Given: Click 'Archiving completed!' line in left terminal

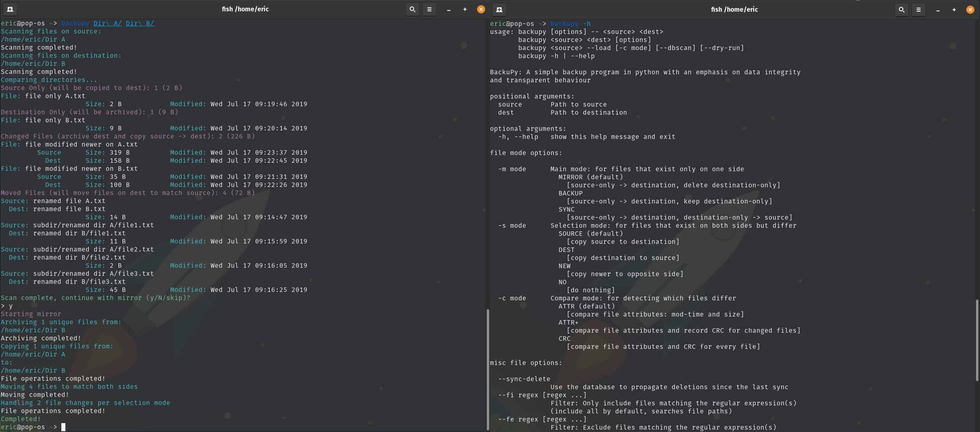Looking at the screenshot, I should [x=41, y=338].
